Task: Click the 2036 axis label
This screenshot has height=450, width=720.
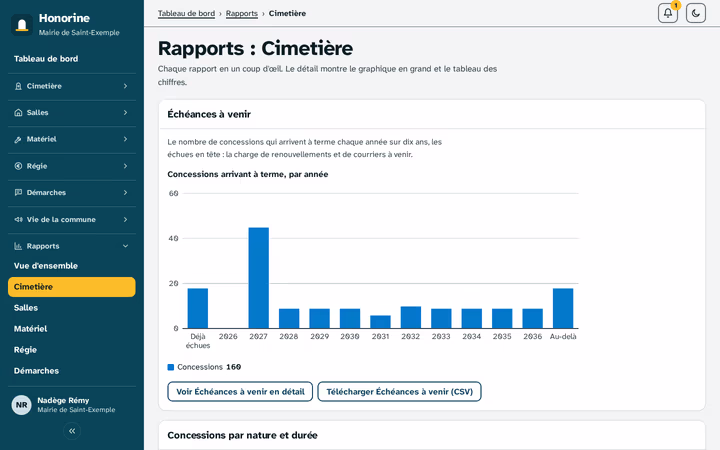Action: tap(533, 337)
